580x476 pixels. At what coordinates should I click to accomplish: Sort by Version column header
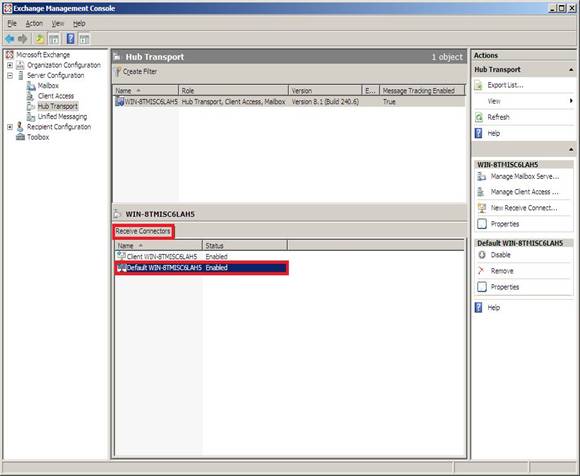tap(325, 91)
